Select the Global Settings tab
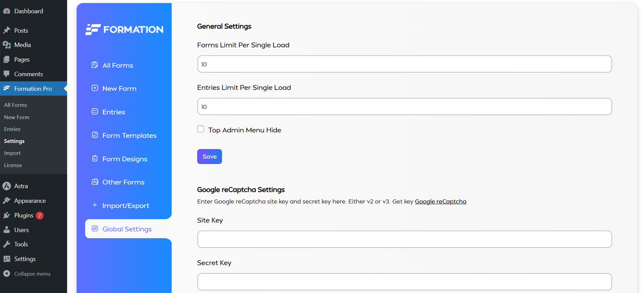644x293 pixels. 128,229
